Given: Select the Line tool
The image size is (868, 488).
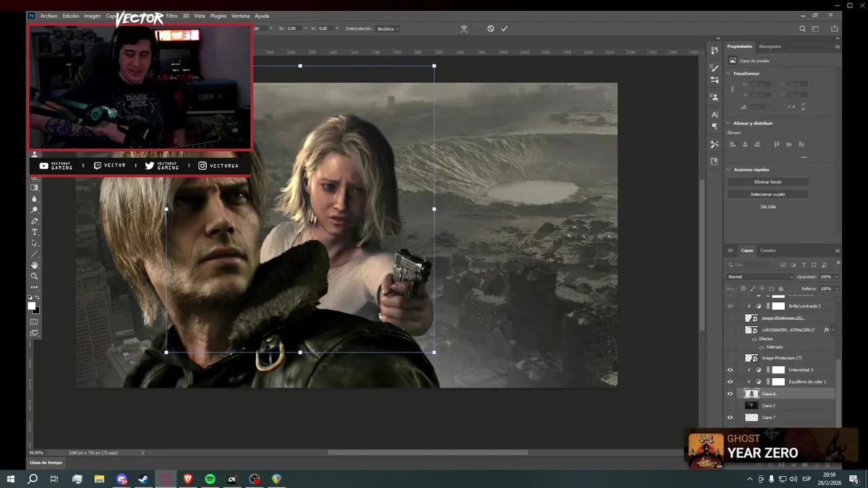Looking at the screenshot, I should click(x=35, y=254).
